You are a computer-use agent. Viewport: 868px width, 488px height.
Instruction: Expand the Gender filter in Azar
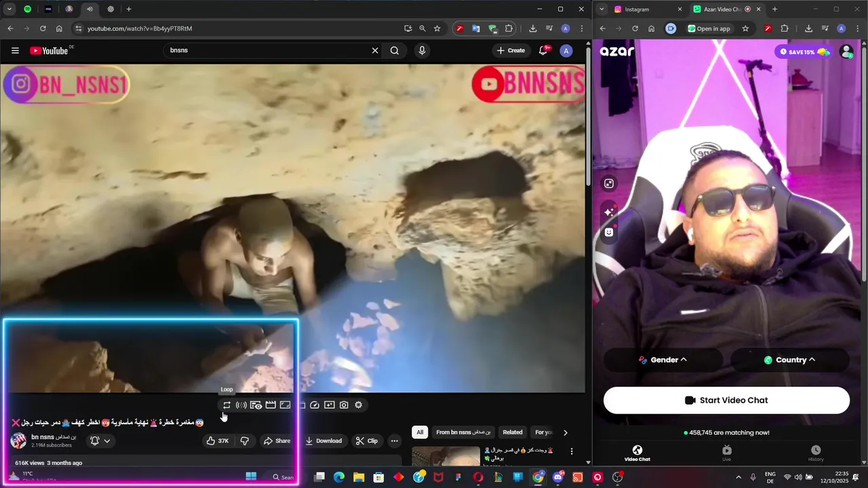click(x=663, y=360)
